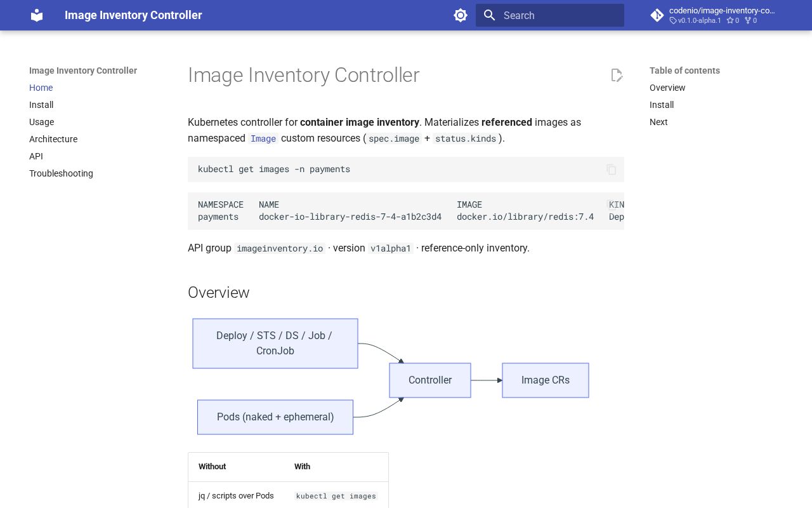Click the 'docker.io/library/redis:7.4' output text
The image size is (812, 508).
pos(525,217)
